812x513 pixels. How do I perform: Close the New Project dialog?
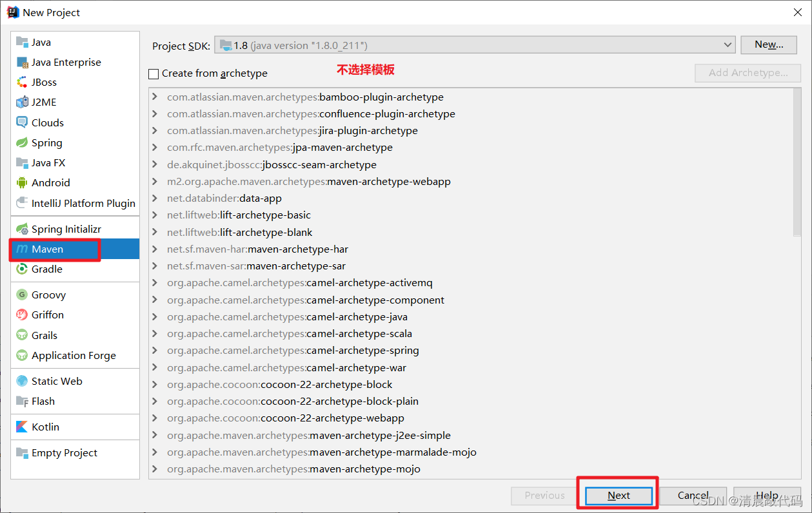coord(797,12)
